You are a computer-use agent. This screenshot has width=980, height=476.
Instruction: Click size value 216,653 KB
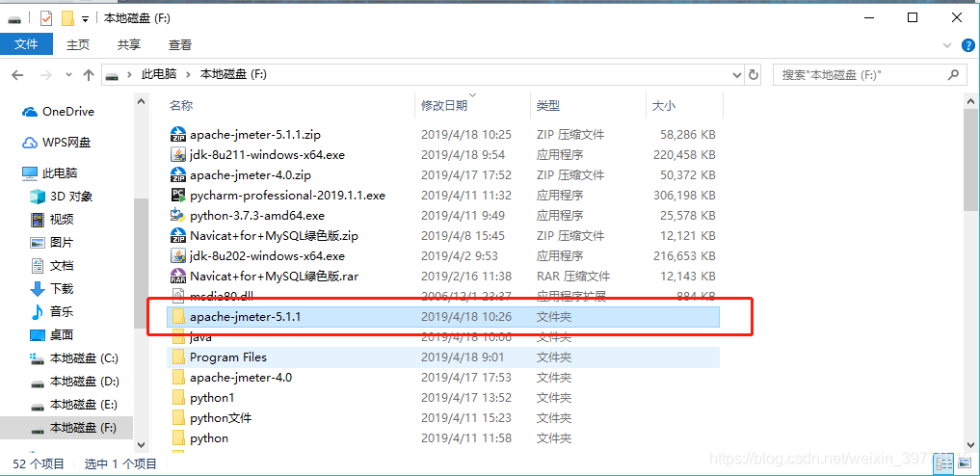(684, 255)
